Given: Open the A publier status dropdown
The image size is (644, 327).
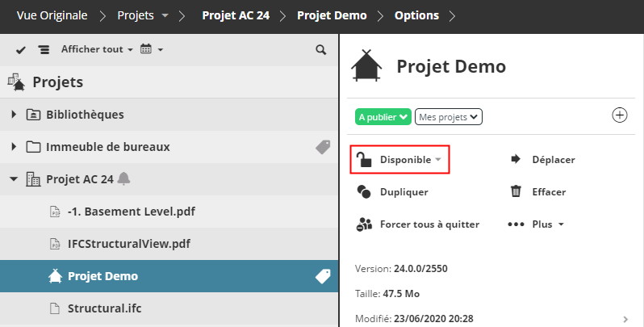Looking at the screenshot, I should click(x=383, y=117).
